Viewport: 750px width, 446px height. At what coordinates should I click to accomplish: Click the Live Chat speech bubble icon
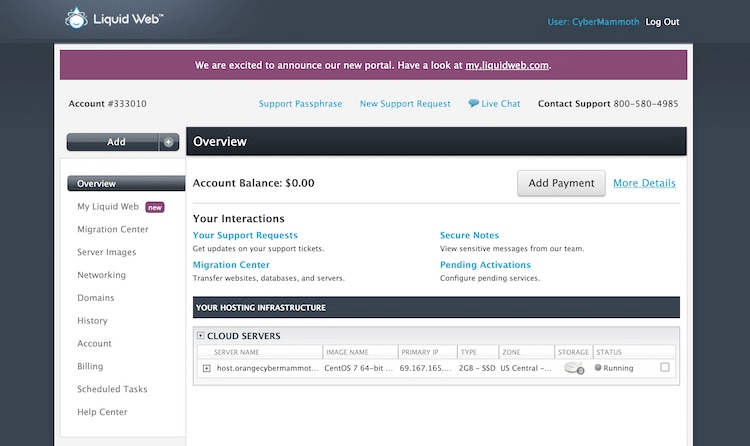473,103
